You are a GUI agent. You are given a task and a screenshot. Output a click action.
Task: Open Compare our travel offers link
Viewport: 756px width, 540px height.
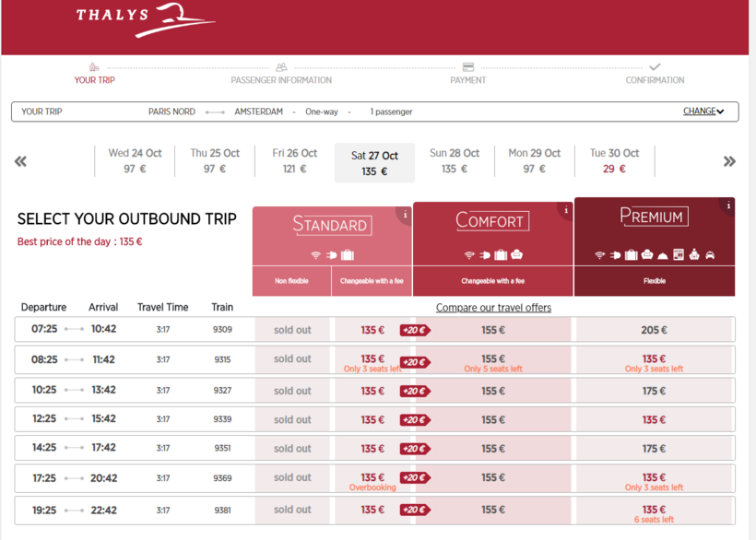[493, 307]
